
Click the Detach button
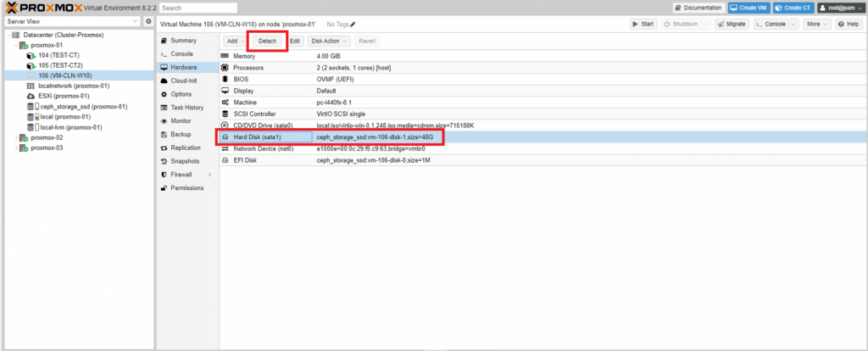(267, 41)
